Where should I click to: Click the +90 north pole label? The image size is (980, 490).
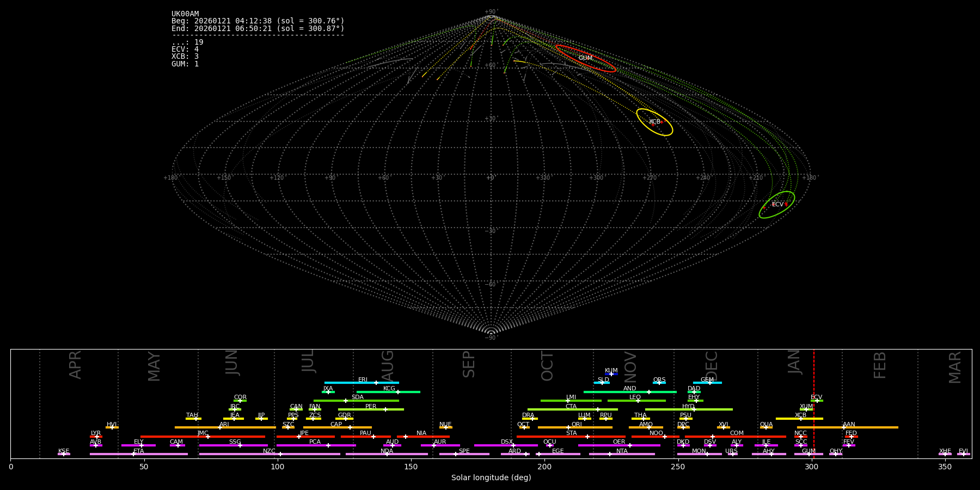click(491, 12)
